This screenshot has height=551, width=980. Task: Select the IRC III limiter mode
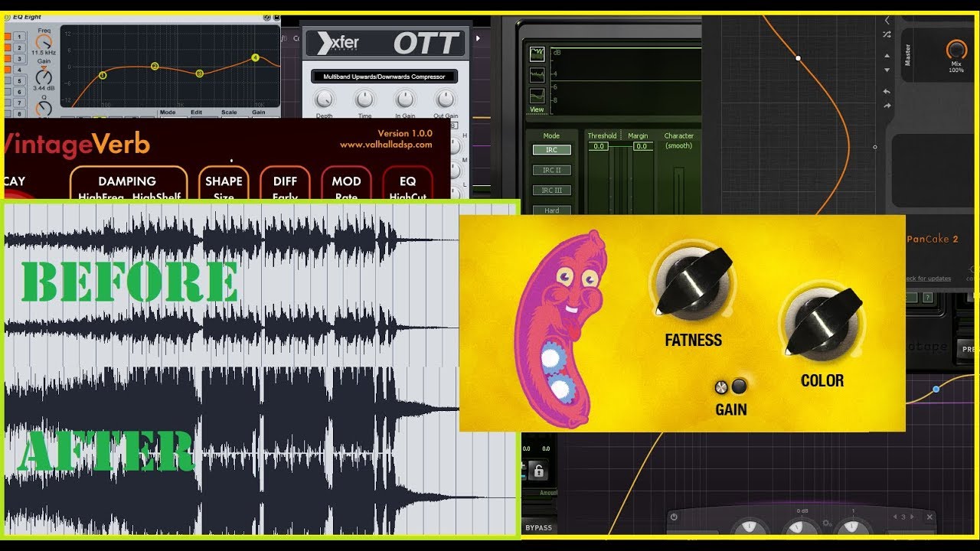(x=551, y=190)
